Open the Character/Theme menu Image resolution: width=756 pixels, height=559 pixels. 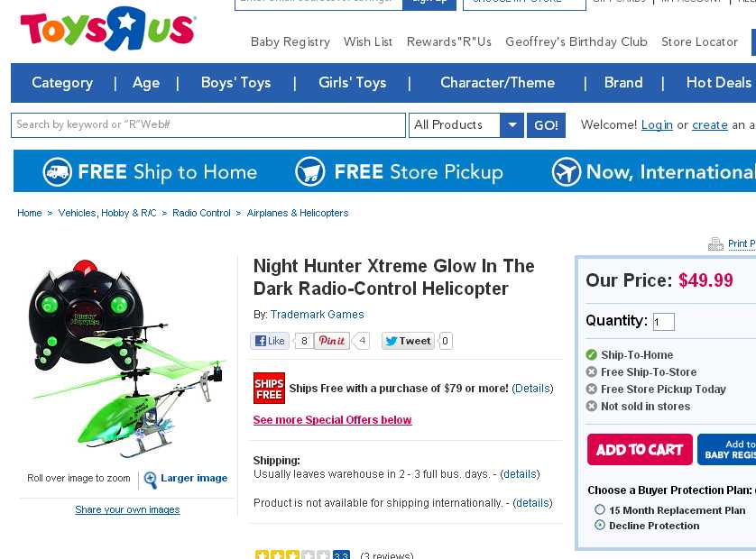click(x=498, y=83)
